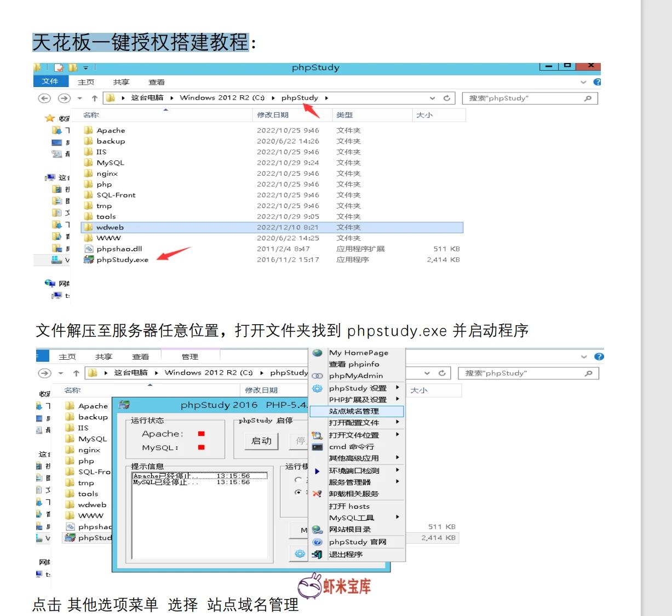Choose 站点域名管理 from the phpStudy menu
Image resolution: width=672 pixels, height=616 pixels.
point(357,411)
